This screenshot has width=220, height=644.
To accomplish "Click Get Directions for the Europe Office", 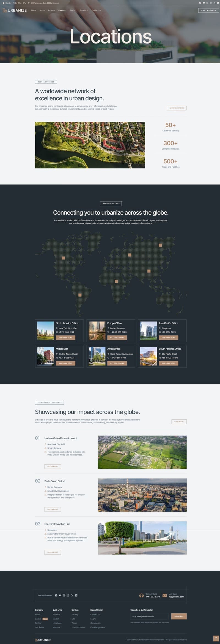I will [x=117, y=338].
